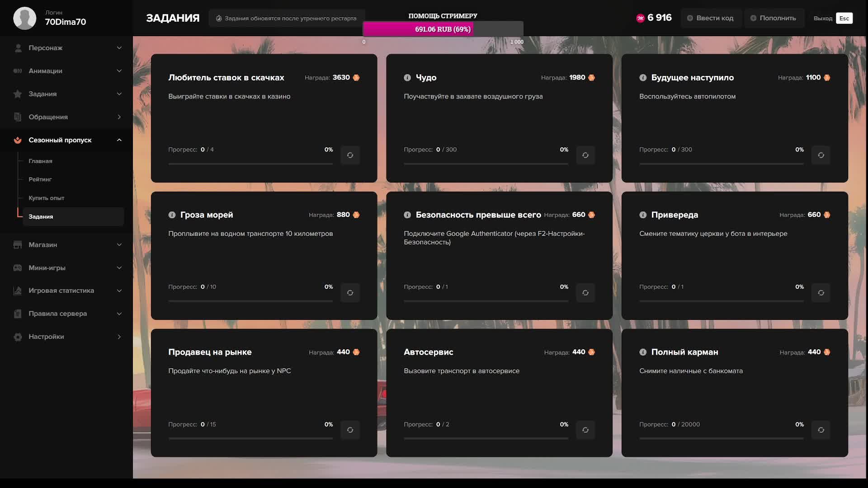Viewport: 868px width, 488px height.
Task: Reroll the 'Будущее наступило' task
Action: click(821, 155)
